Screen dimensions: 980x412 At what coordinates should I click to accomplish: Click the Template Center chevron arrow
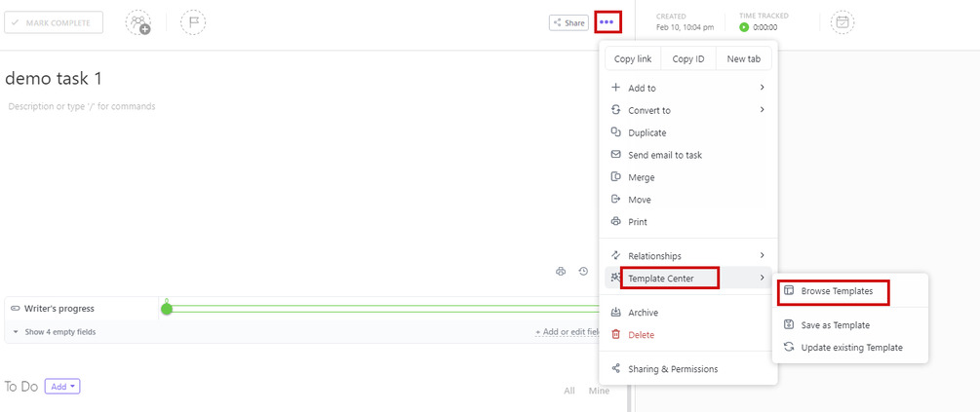pos(762,278)
